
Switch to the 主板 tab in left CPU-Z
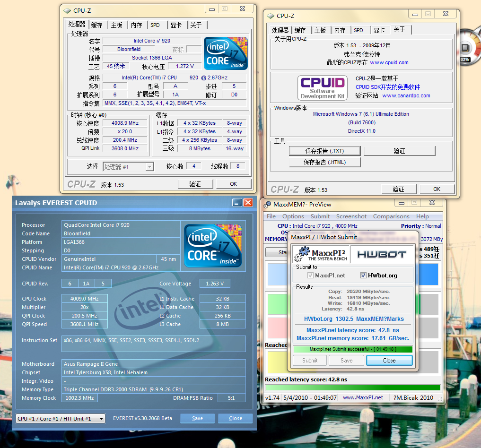coord(117,25)
